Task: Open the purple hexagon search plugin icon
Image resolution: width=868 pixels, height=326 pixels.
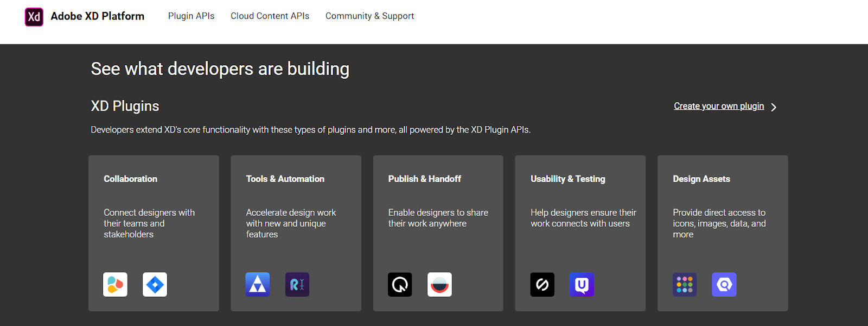Action: pos(724,285)
